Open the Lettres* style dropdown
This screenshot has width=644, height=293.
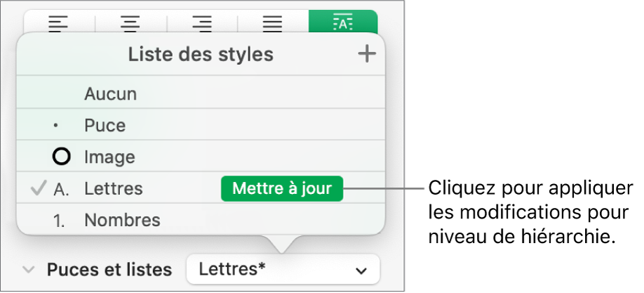[282, 270]
